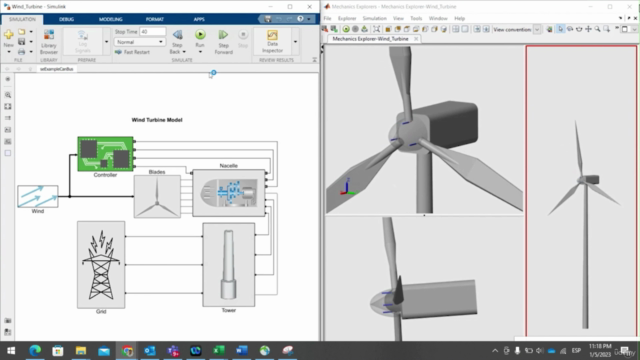Click the Simulink toolstrip help icon
The image size is (640, 360).
(x=300, y=19)
